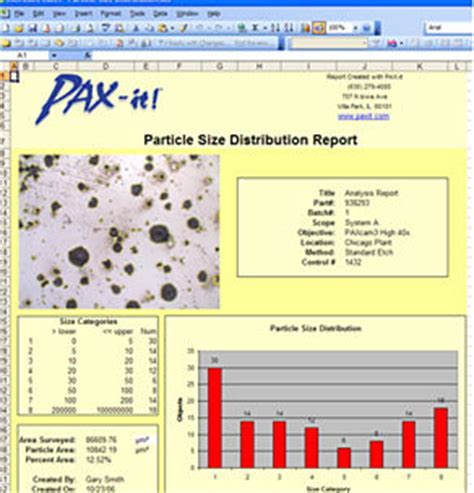Click the Sort Descending icon

tap(289, 28)
